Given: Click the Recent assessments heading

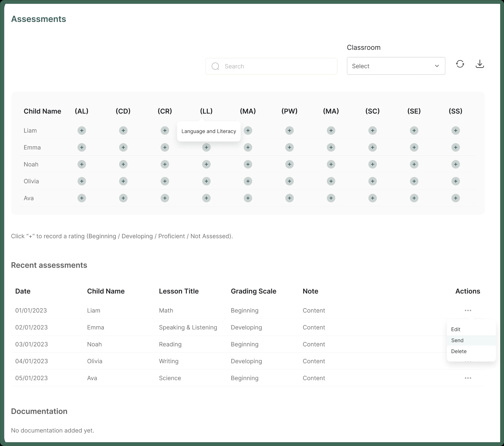Looking at the screenshot, I should pyautogui.click(x=49, y=265).
